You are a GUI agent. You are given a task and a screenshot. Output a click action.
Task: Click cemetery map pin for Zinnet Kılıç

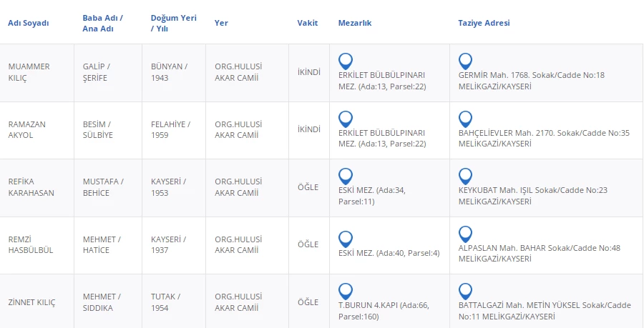coord(346,291)
